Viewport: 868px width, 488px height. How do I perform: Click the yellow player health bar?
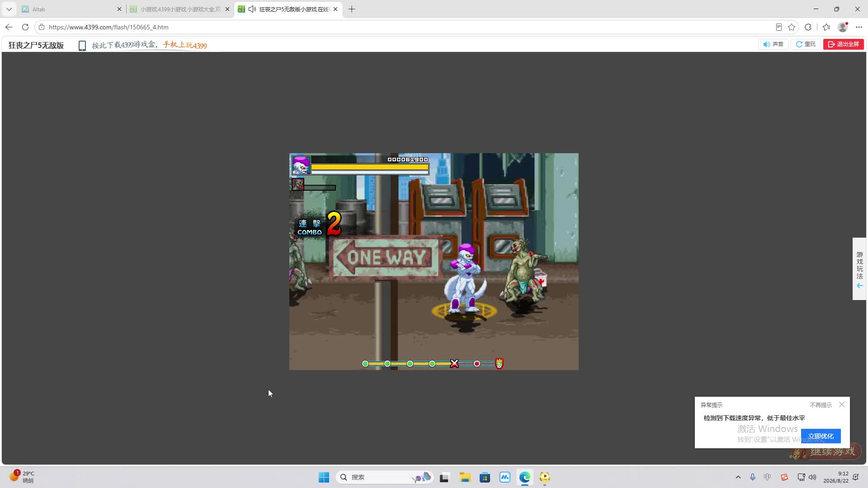click(x=370, y=167)
